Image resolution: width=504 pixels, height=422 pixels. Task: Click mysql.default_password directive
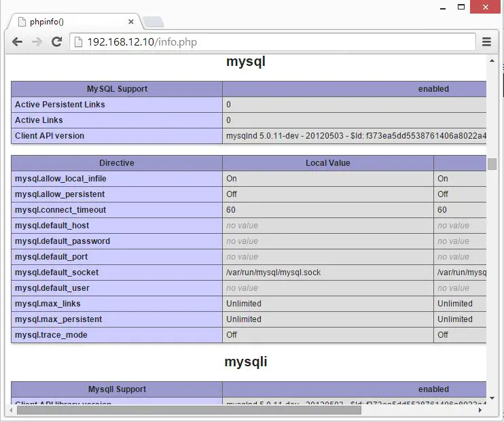coord(62,241)
